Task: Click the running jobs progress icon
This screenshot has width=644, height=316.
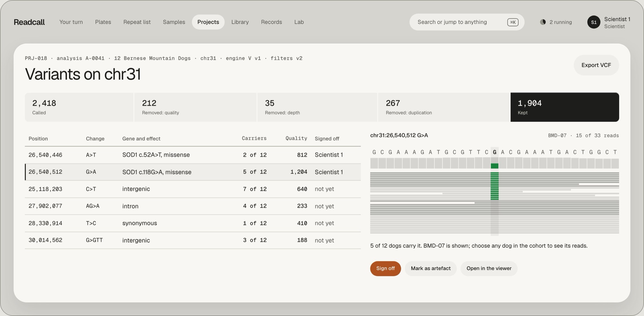Action: click(543, 22)
